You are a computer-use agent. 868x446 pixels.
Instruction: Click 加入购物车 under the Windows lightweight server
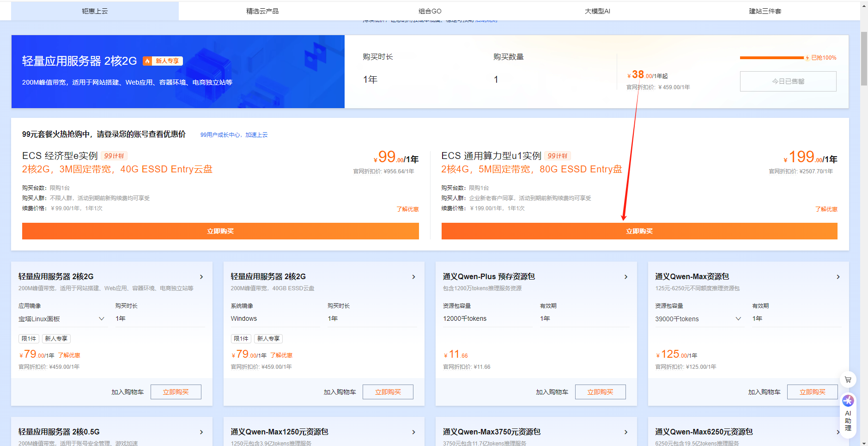340,391
